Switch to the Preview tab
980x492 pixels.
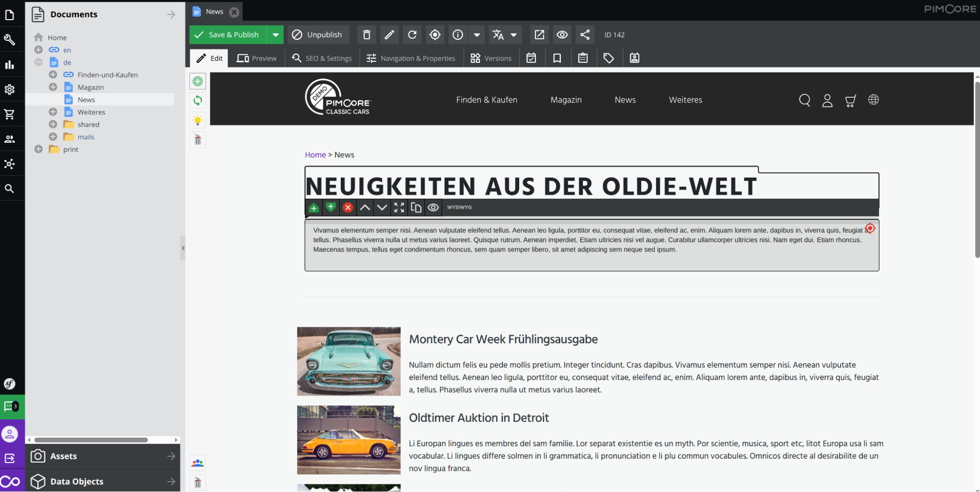click(256, 58)
